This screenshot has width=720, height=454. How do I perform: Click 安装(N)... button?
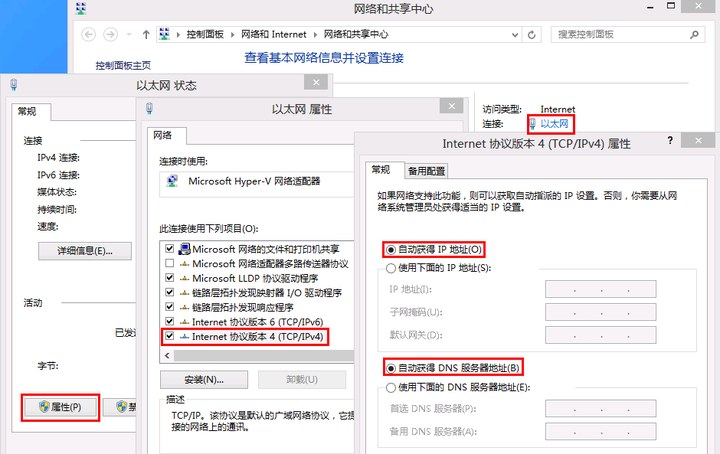pyautogui.click(x=204, y=380)
